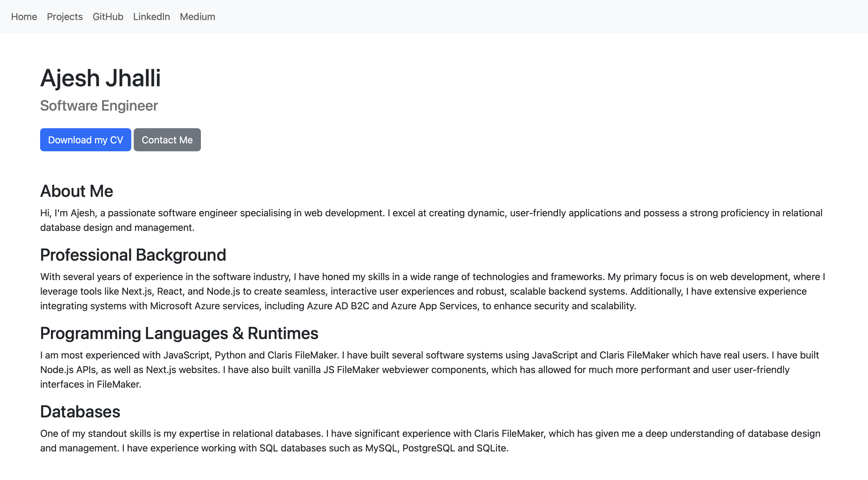Click the site Home navigation item

(24, 16)
